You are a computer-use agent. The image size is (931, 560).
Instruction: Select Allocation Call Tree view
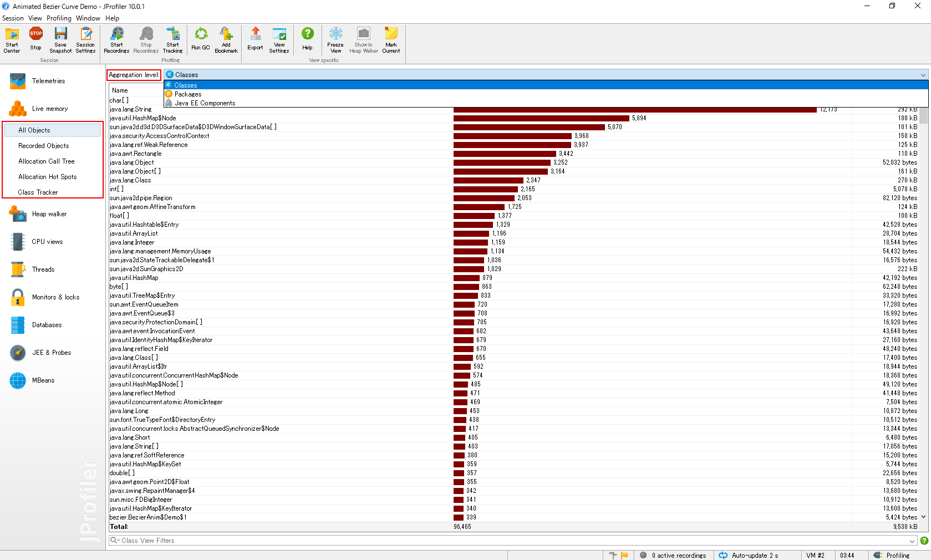(53, 161)
